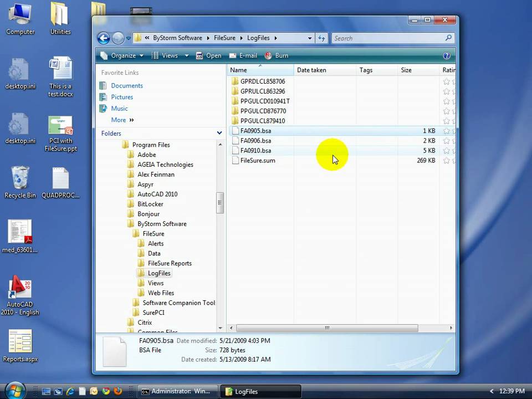Click the Explorer forward arrow button
532x399 pixels.
pos(118,38)
